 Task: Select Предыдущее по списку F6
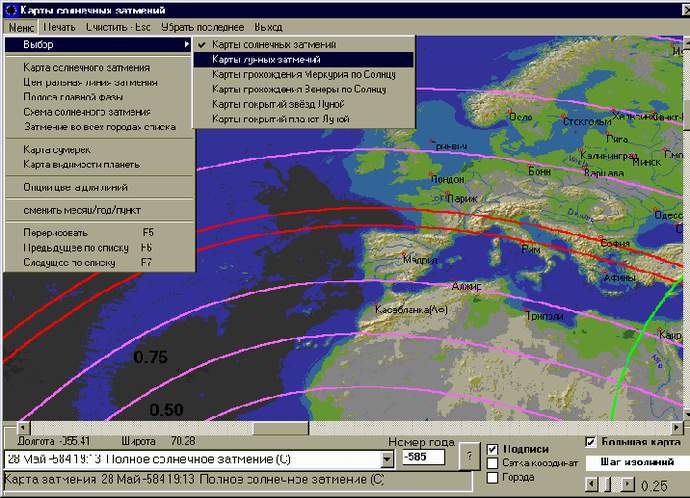(x=99, y=248)
